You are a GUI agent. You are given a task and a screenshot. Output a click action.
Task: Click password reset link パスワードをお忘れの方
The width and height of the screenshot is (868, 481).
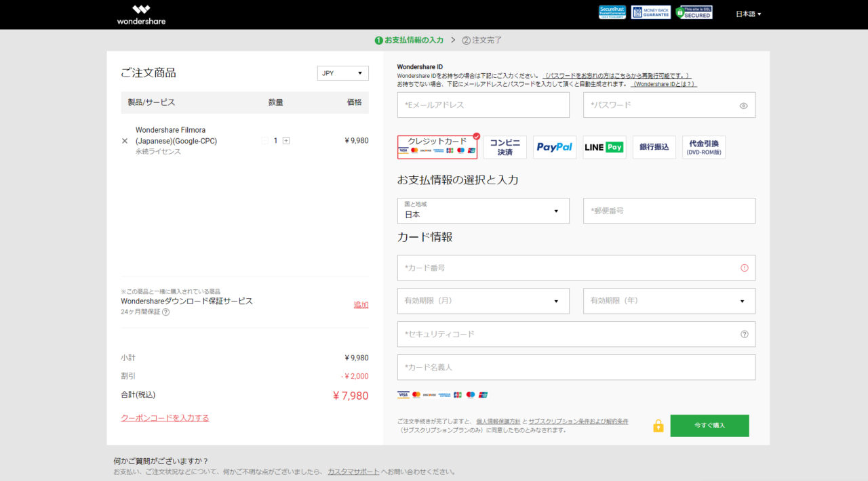click(x=618, y=76)
